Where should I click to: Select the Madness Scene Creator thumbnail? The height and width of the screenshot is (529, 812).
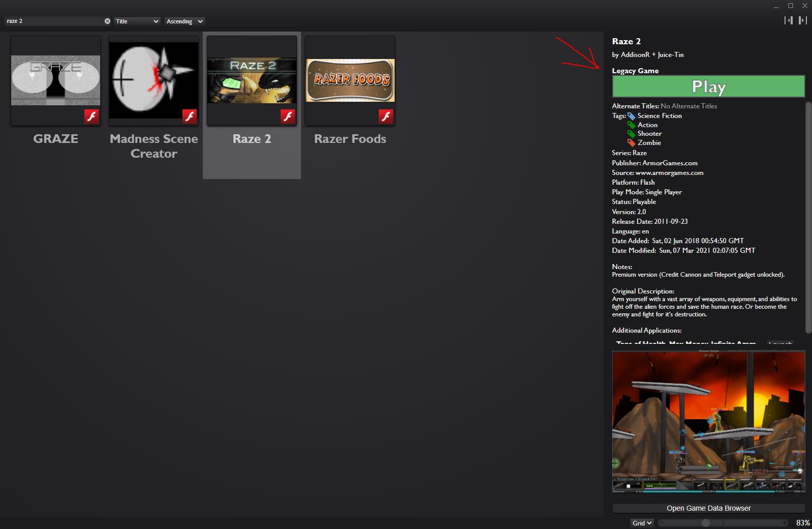click(154, 80)
